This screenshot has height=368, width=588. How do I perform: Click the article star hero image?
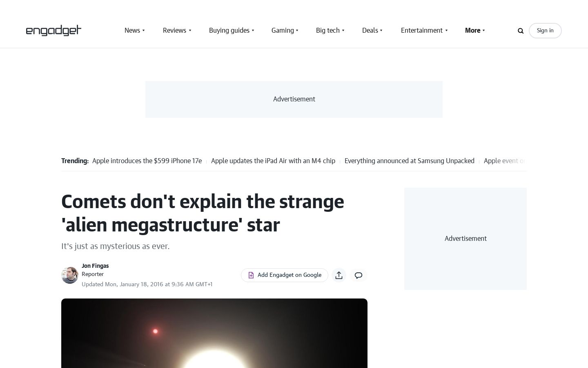(214, 333)
